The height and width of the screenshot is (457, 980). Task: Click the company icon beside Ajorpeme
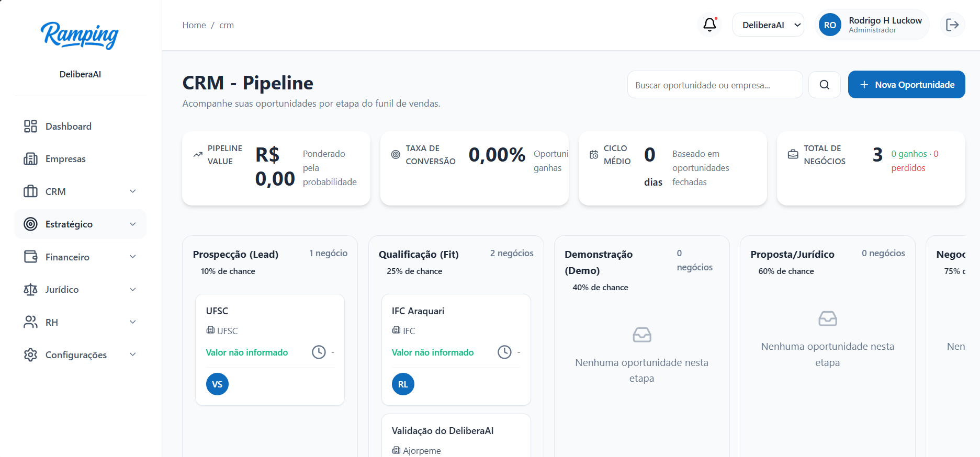[396, 450]
